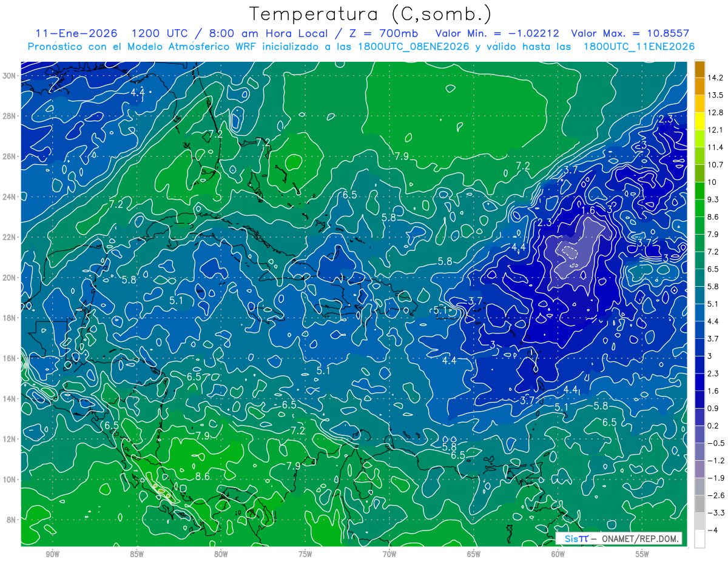The width and height of the screenshot is (728, 562).
Task: Click the '28N' latitude axis label
Action: click(10, 116)
